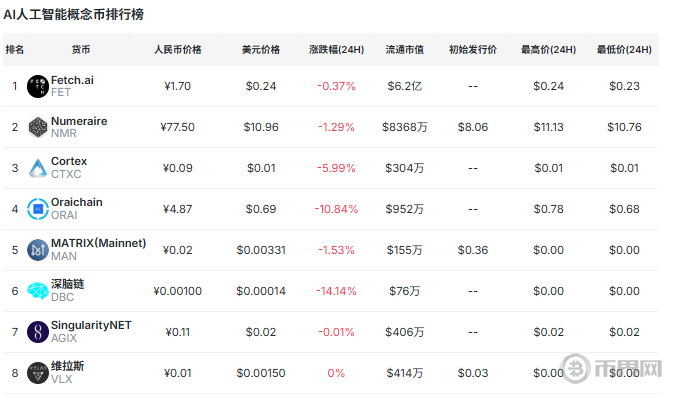Click the $10.96 dollar price
The width and height of the screenshot is (673, 396).
(261, 127)
